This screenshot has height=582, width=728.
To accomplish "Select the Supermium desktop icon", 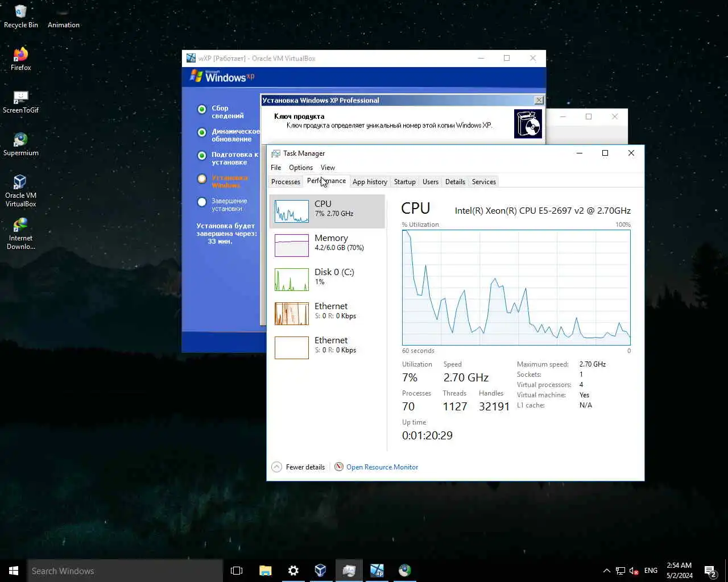I will pos(20,144).
